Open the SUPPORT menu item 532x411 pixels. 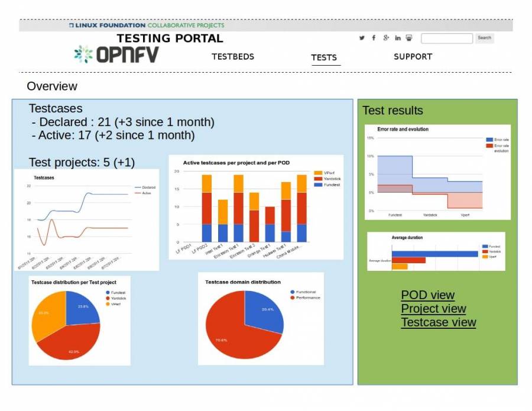[x=413, y=57]
